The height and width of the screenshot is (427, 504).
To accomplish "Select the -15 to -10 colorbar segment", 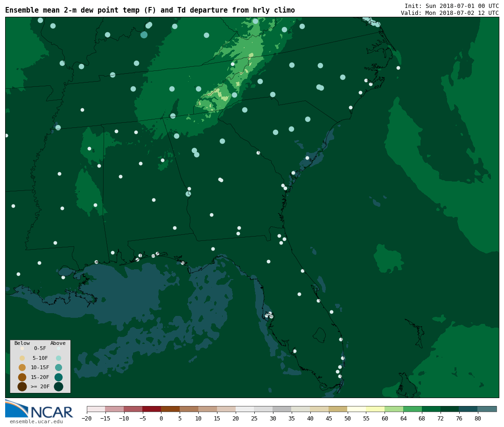I will pyautogui.click(x=115, y=409).
